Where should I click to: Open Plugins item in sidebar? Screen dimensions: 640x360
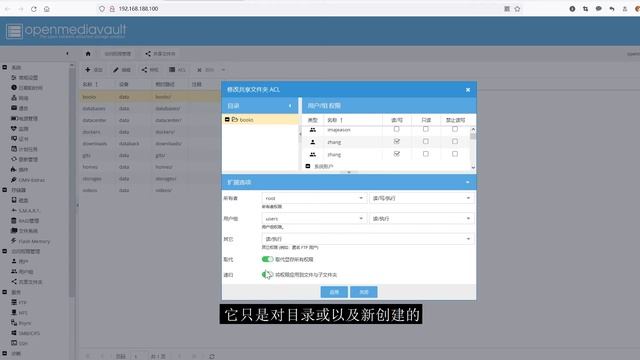tap(20, 169)
